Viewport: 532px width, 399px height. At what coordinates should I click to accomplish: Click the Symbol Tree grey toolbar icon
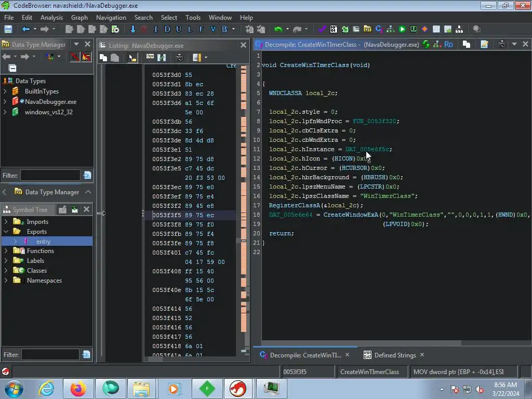click(x=62, y=210)
